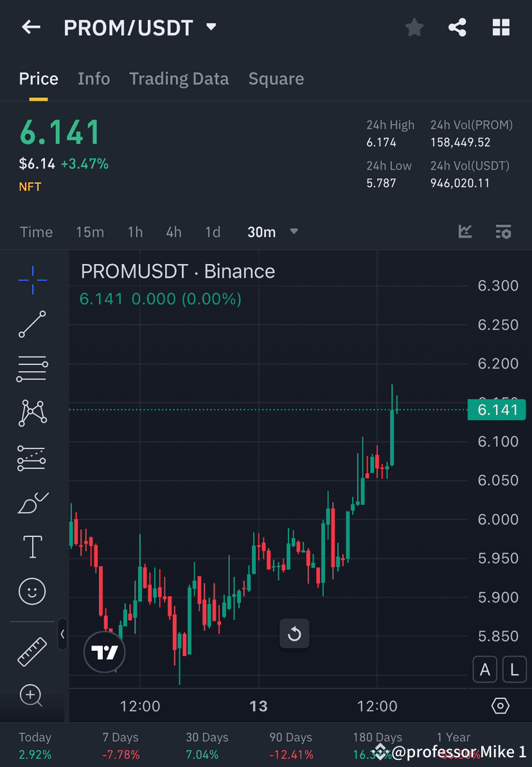Image resolution: width=532 pixels, height=767 pixels.
Task: Collapse the drawing tools sidebar
Action: coord(63,635)
